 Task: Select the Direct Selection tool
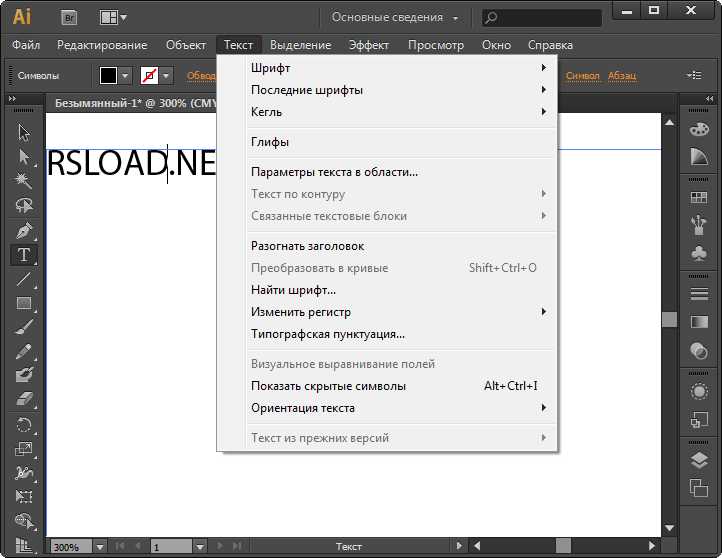pyautogui.click(x=23, y=157)
